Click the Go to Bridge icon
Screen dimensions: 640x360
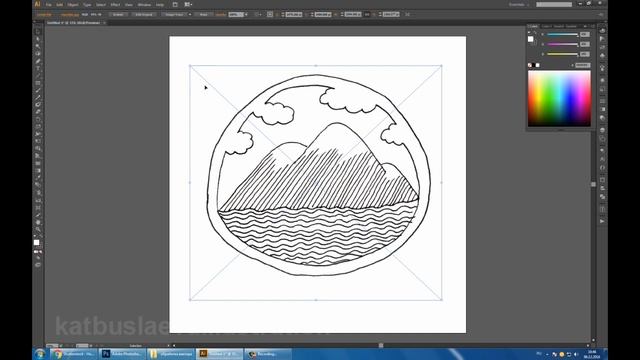click(175, 4)
